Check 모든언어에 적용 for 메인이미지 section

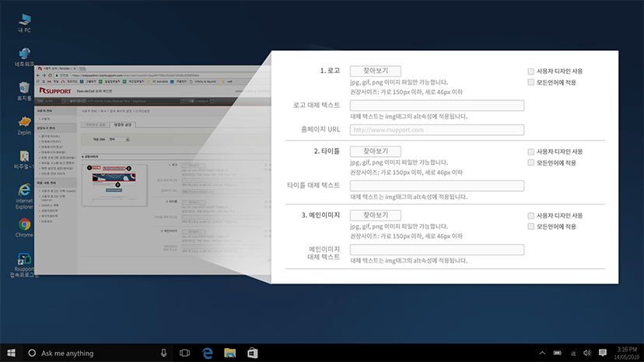[530, 227]
